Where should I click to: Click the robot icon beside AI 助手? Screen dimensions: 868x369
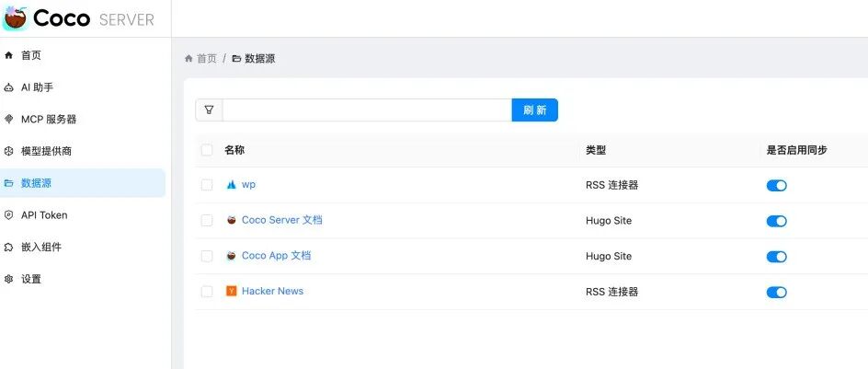pos(8,87)
